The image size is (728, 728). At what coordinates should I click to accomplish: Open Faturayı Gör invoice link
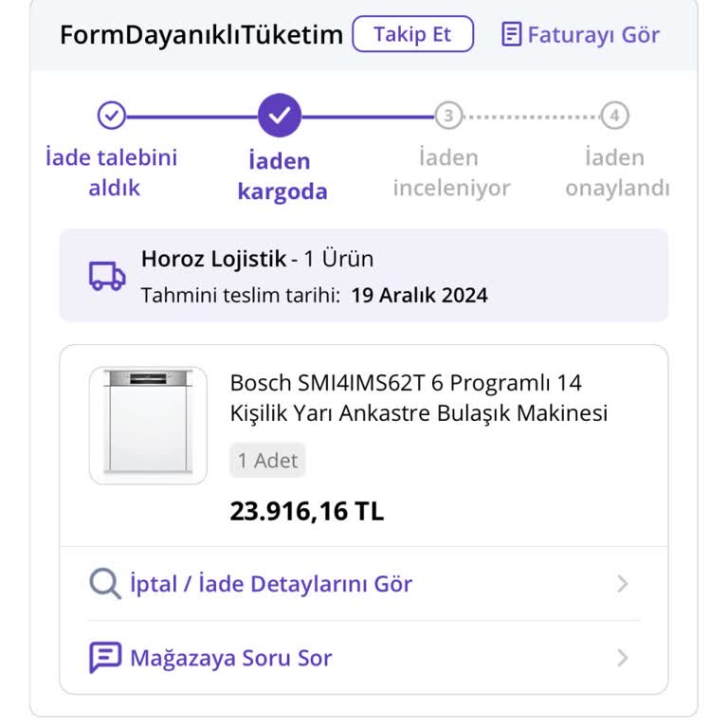(580, 34)
